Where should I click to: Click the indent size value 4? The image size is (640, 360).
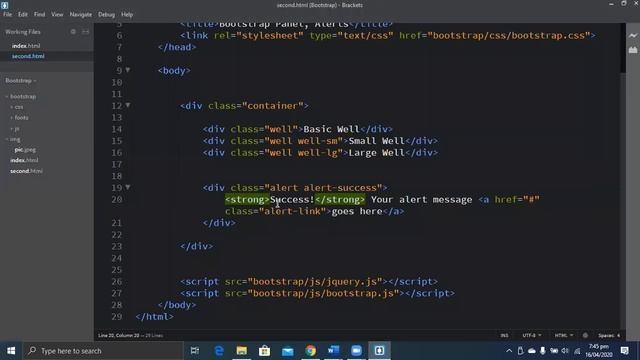[x=618, y=336]
